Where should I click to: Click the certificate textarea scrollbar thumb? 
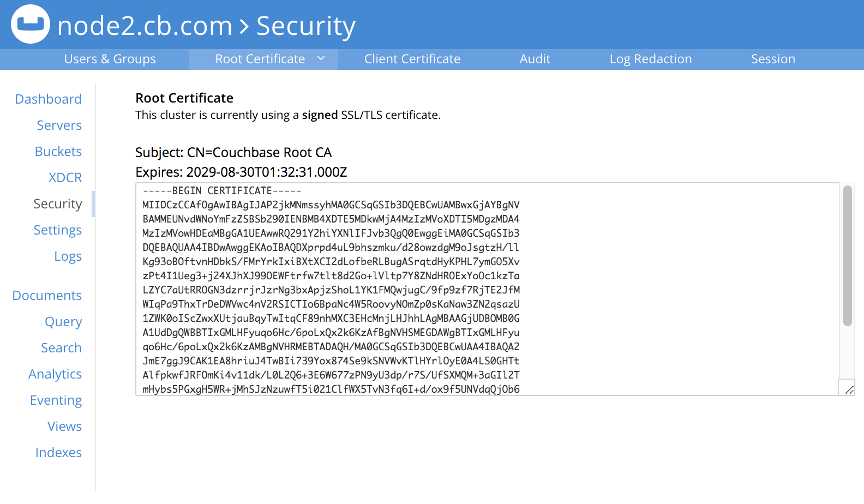tap(847, 256)
